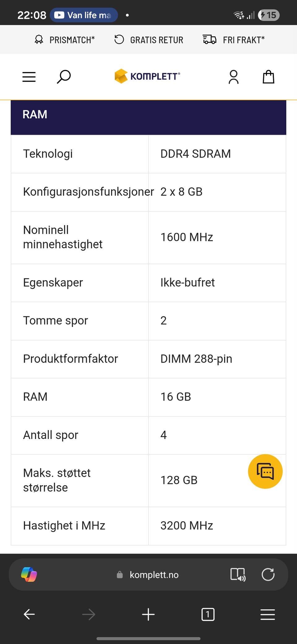Image resolution: width=297 pixels, height=644 pixels.
Task: Open the shopping bag cart icon
Action: [x=268, y=77]
